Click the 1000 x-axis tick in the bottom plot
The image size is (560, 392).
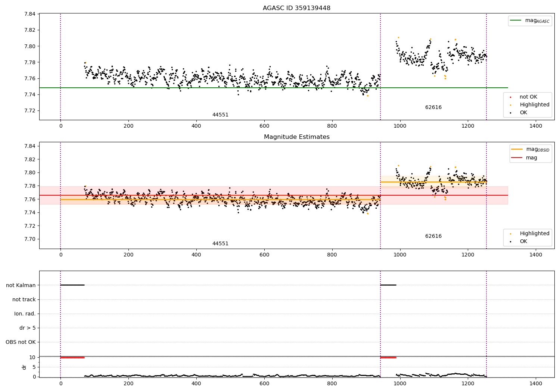[x=400, y=383]
